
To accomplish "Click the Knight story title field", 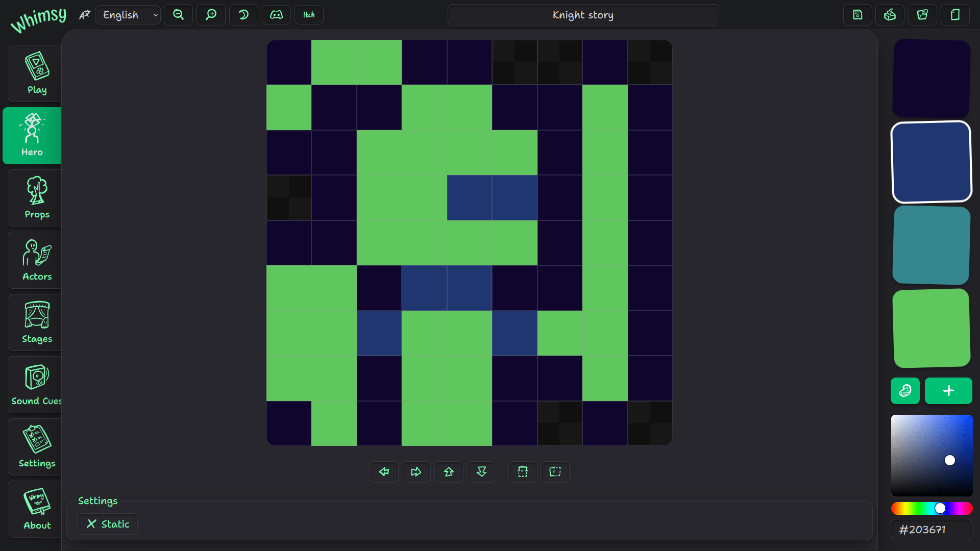I will coord(583,15).
